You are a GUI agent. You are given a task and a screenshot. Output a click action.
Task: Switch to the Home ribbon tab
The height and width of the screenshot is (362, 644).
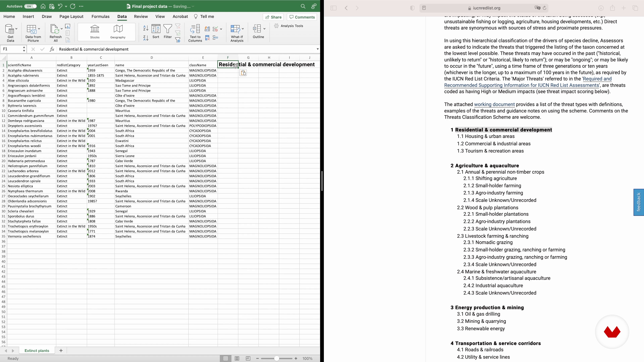click(x=9, y=16)
